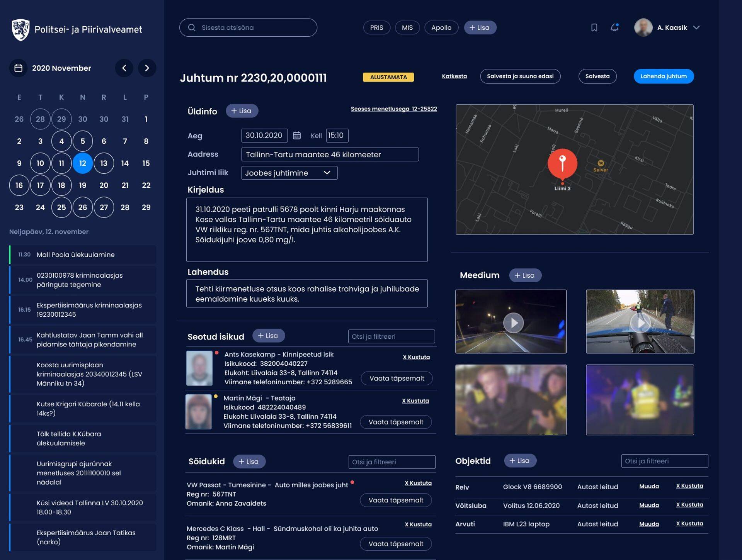The image size is (742, 560).
Task: Click the bookmark icon in top bar
Action: (594, 27)
